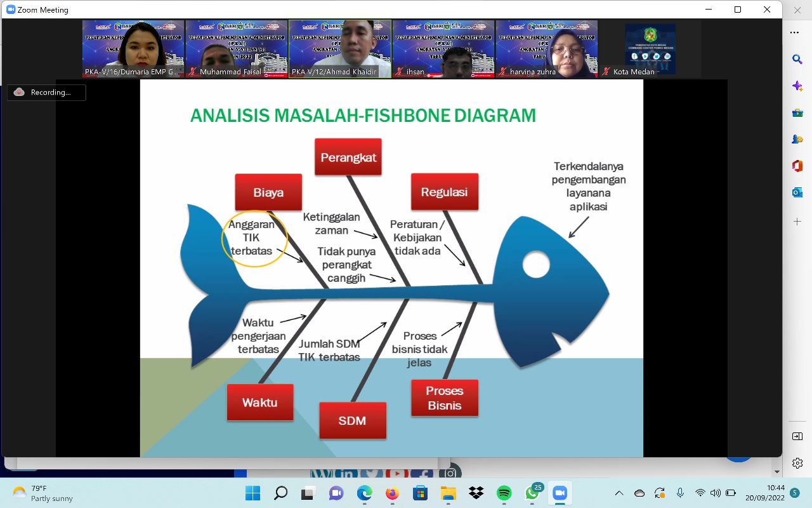Open volume control in system tray
The image size is (812, 508).
click(x=716, y=493)
